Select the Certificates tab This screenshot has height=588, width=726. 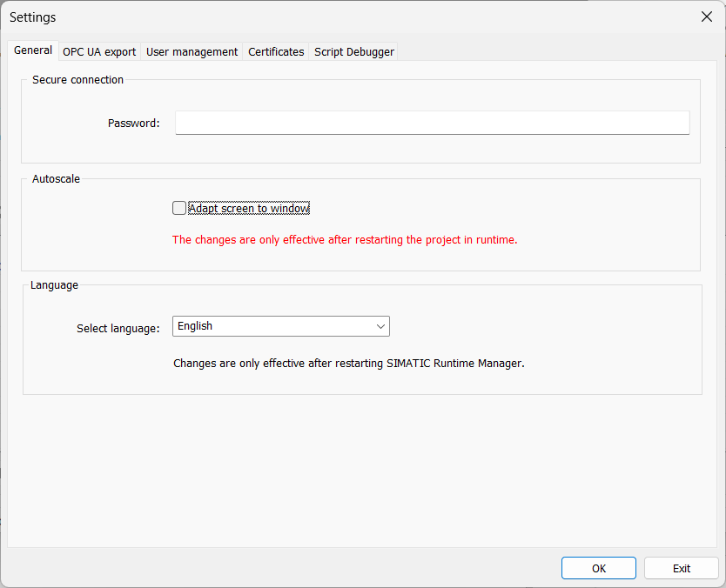click(x=276, y=52)
